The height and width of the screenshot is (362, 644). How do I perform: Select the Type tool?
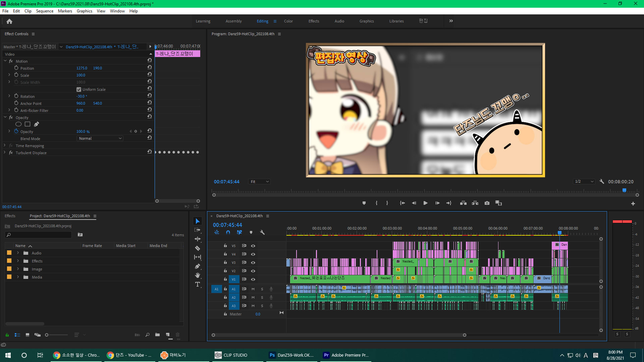pos(198,284)
